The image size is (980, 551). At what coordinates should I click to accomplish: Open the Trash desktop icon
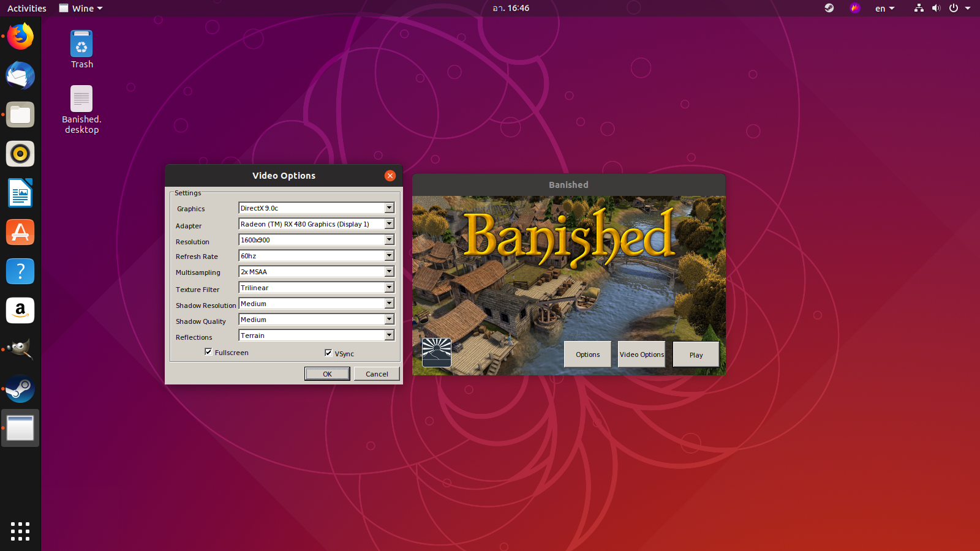pos(81,50)
